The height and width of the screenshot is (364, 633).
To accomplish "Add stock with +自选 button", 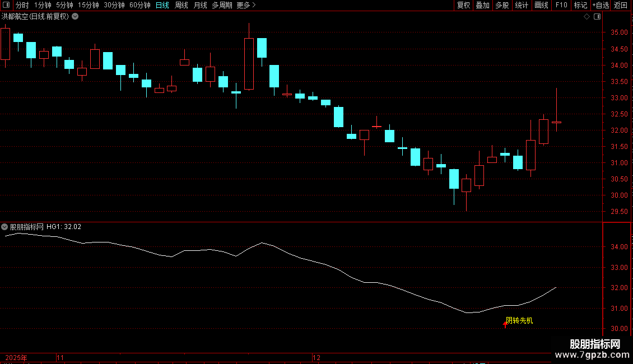I will (x=601, y=5).
